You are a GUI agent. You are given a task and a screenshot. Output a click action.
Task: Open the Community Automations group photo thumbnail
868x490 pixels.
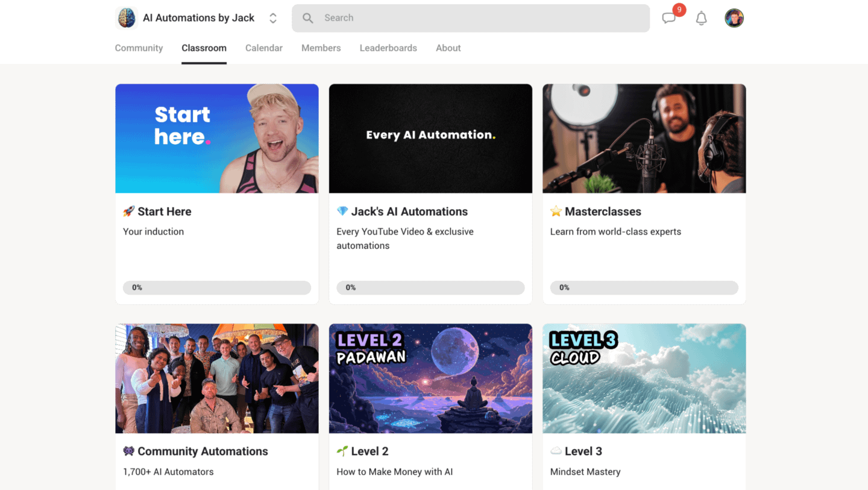[x=217, y=378]
